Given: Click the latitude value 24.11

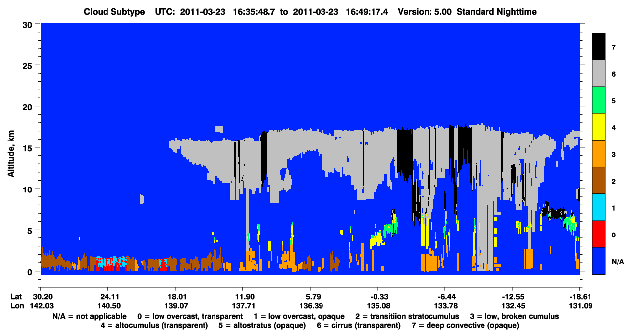Looking at the screenshot, I should pos(107,297).
